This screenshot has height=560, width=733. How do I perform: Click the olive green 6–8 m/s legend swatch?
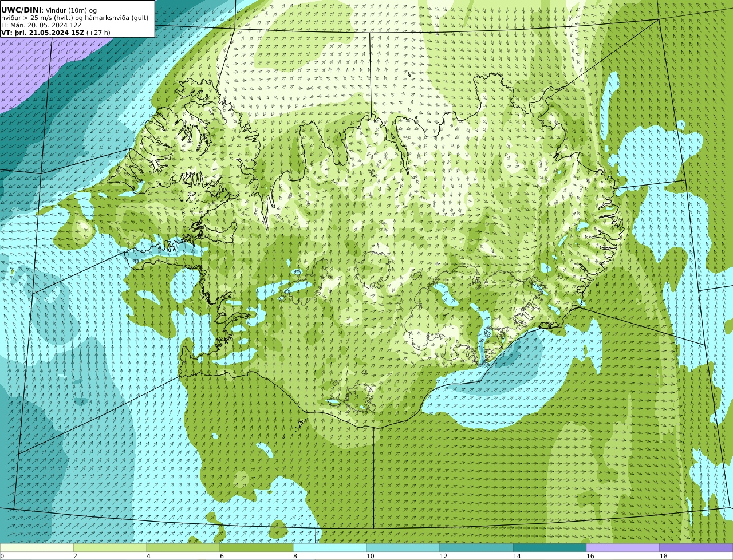coord(257,548)
